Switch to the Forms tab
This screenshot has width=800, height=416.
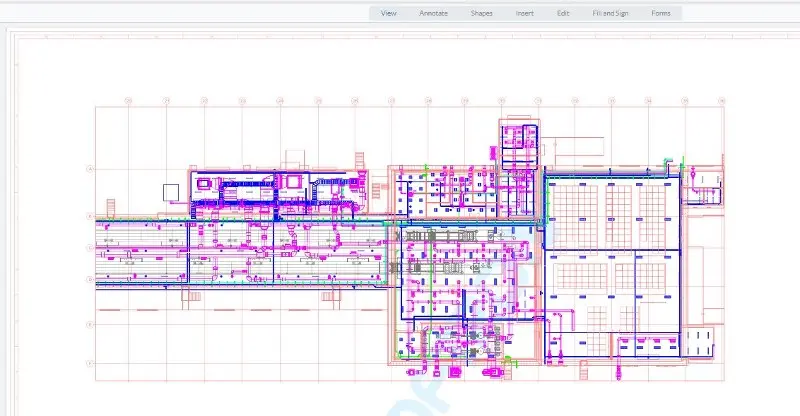pyautogui.click(x=661, y=13)
